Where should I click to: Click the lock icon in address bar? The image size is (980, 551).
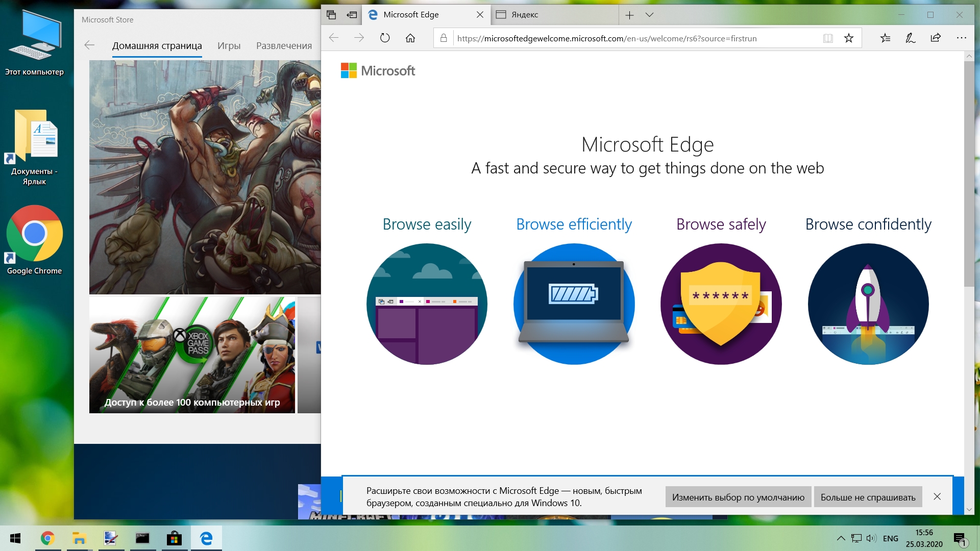pos(444,38)
